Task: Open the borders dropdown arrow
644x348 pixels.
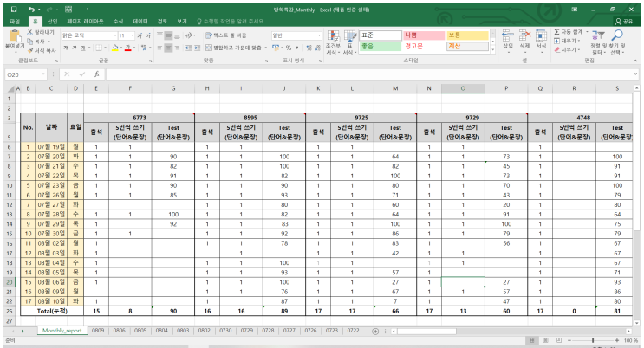Action: pyautogui.click(x=107, y=48)
